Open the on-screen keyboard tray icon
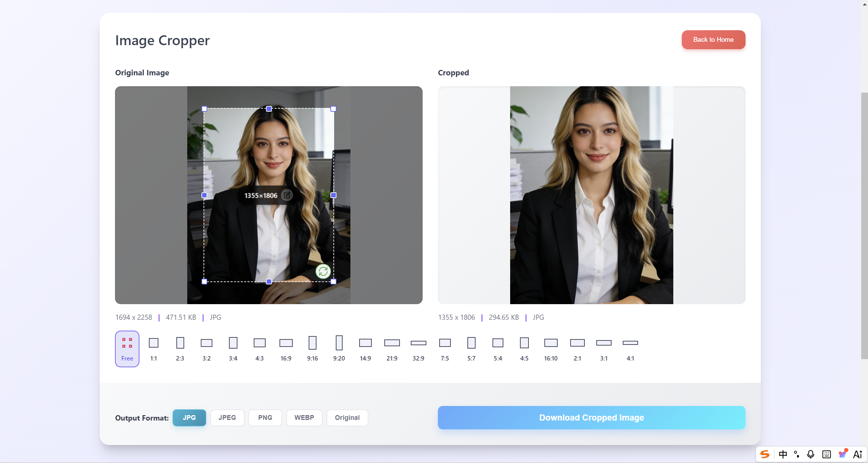The image size is (868, 463). coord(827,454)
